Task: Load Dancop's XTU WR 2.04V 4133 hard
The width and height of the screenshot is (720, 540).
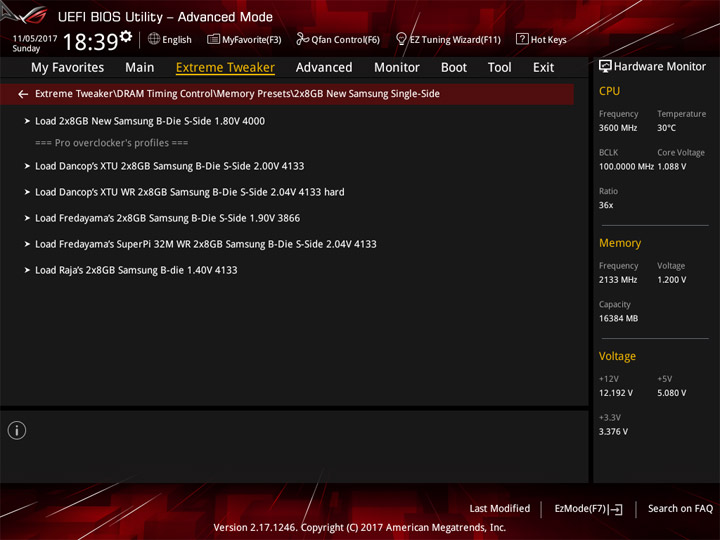Action: (190, 192)
